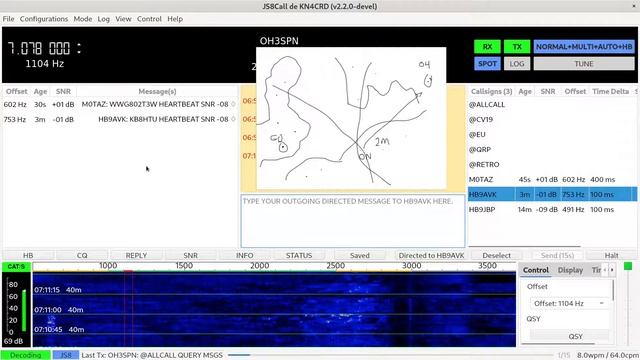
Task: Click the SNR macro button
Action: [191, 255]
